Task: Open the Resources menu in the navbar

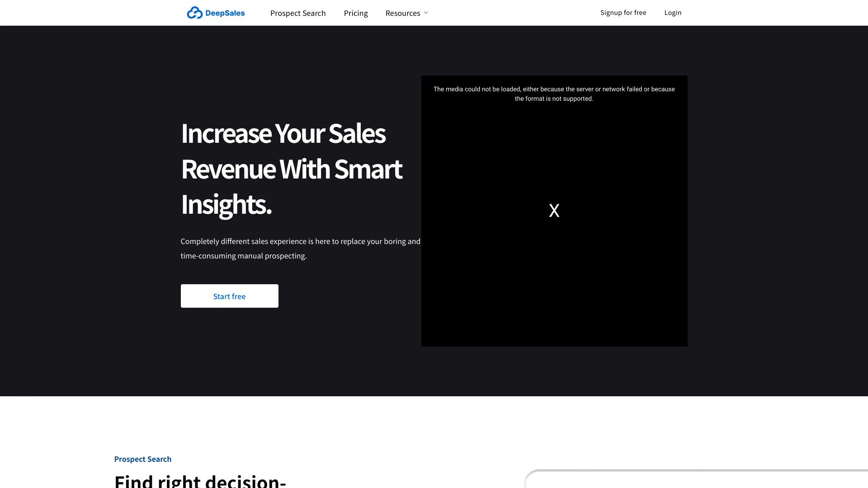Action: pyautogui.click(x=403, y=13)
